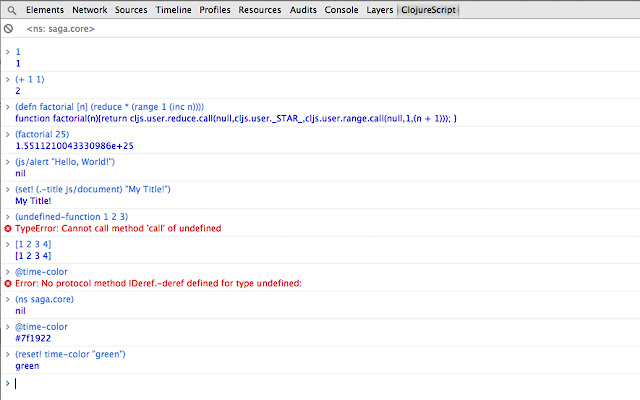
Task: Click the prompt arrow next to js/alert entry
Action: pyautogui.click(x=7, y=162)
